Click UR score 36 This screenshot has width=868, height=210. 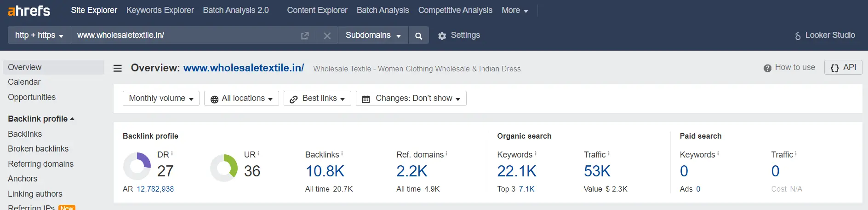click(x=252, y=171)
